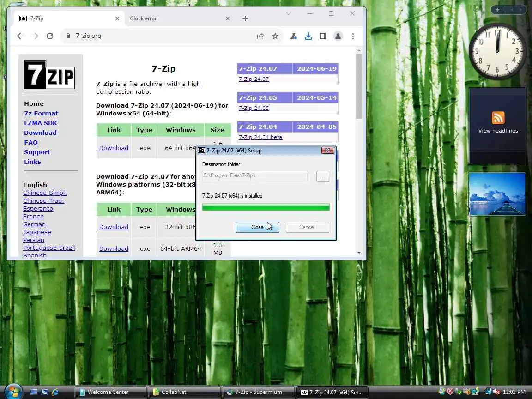Select French language link
The width and height of the screenshot is (532, 399).
pyautogui.click(x=33, y=216)
